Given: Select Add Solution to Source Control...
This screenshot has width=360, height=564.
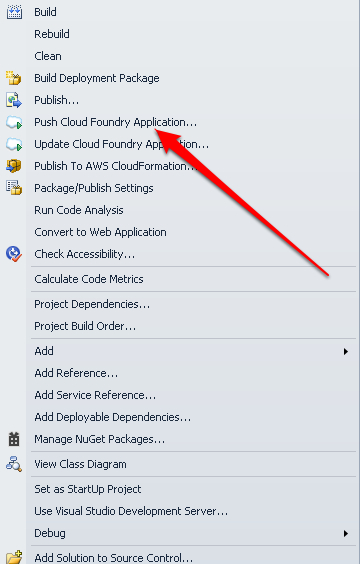Looking at the screenshot, I should click(x=113, y=558).
